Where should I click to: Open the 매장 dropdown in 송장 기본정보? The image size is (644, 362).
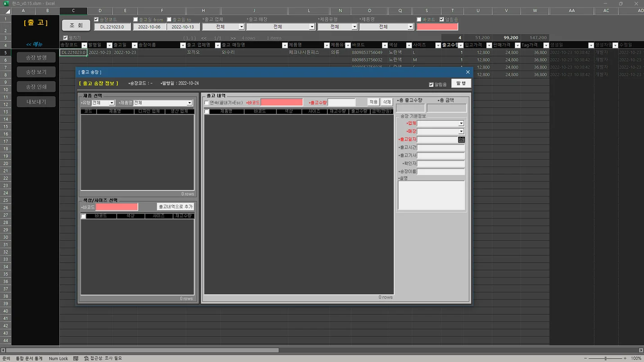pos(461,131)
